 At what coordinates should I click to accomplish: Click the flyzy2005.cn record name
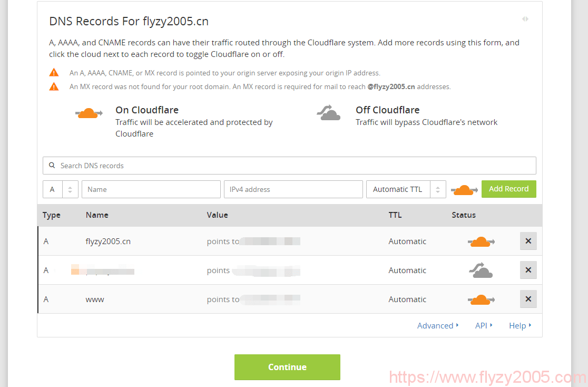pyautogui.click(x=108, y=241)
